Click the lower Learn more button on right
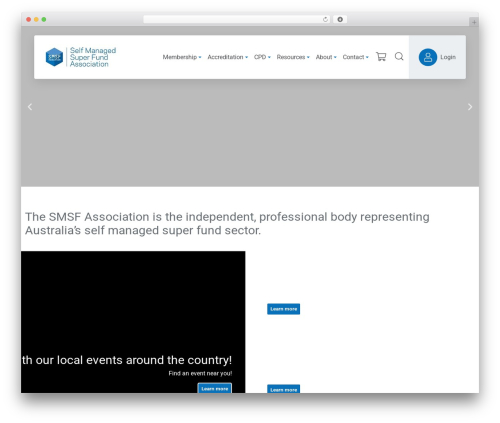 [283, 389]
